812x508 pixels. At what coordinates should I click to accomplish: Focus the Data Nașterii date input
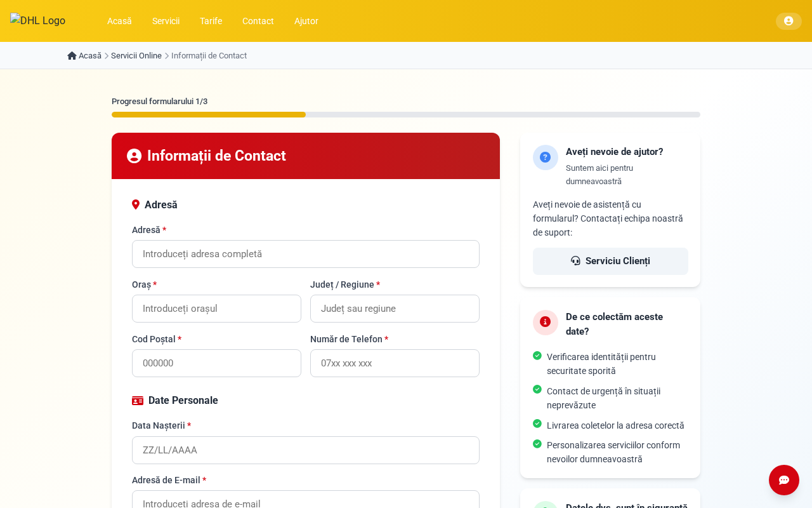[306, 450]
